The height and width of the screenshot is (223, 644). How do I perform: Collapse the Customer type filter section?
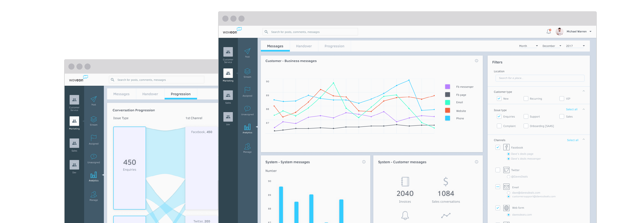click(583, 91)
